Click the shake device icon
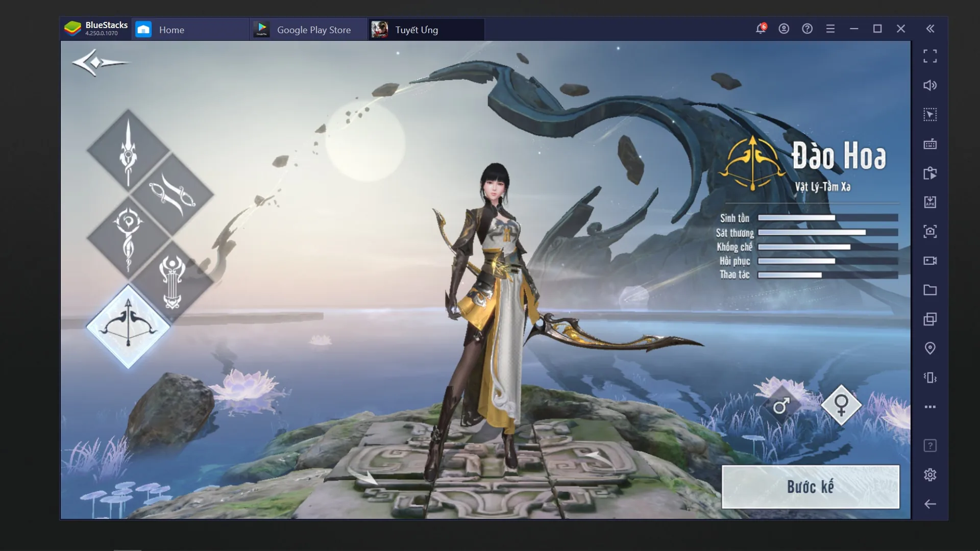 [x=930, y=378]
